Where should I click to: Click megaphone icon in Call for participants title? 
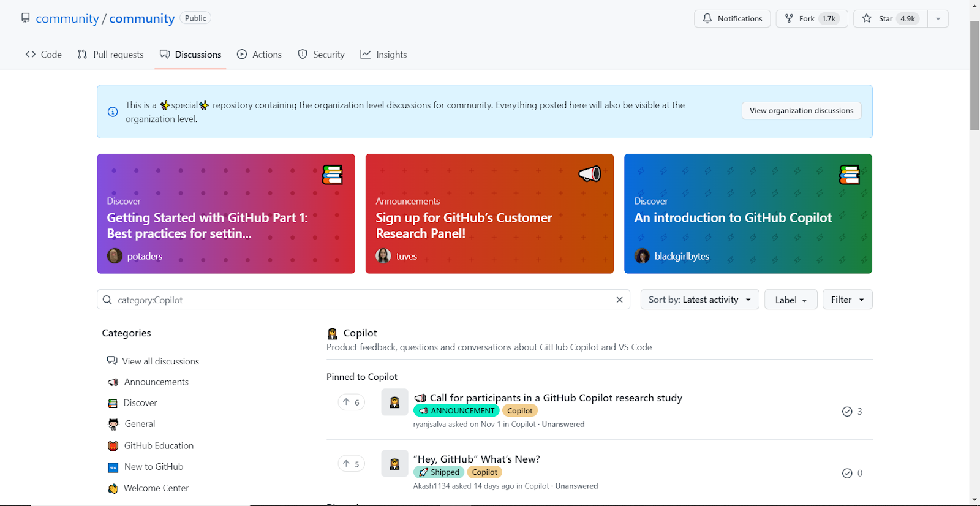(x=420, y=398)
